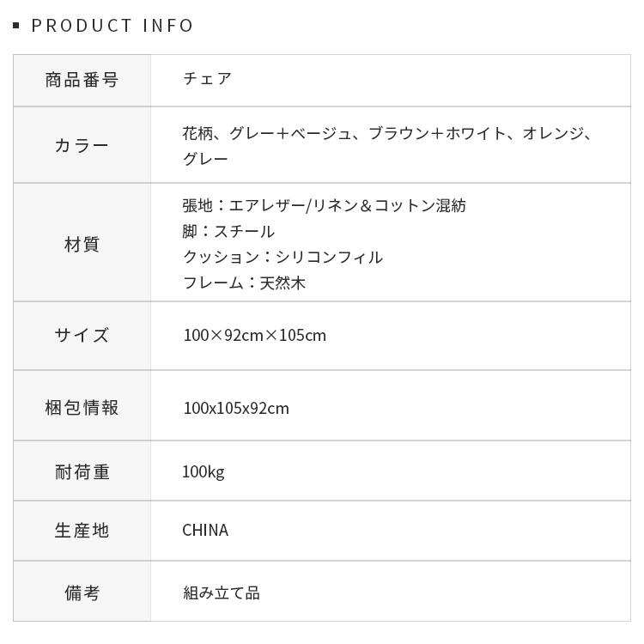This screenshot has width=644, height=644.
Task: Click the 張地 upholstery material line
Action: tap(324, 206)
